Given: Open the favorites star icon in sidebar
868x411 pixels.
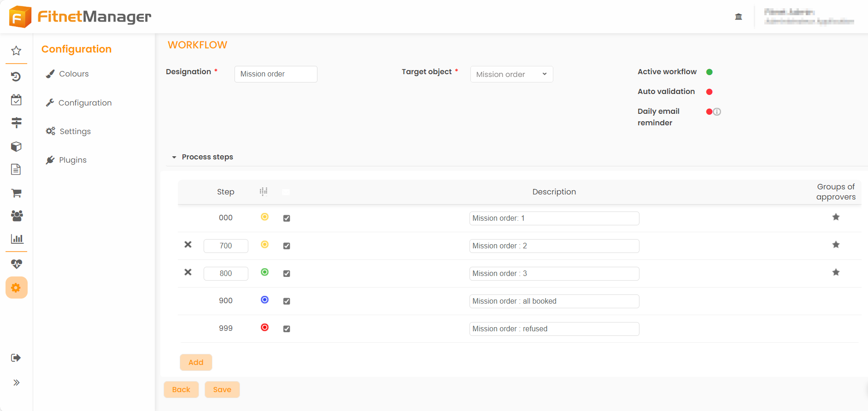Looking at the screenshot, I should point(16,51).
